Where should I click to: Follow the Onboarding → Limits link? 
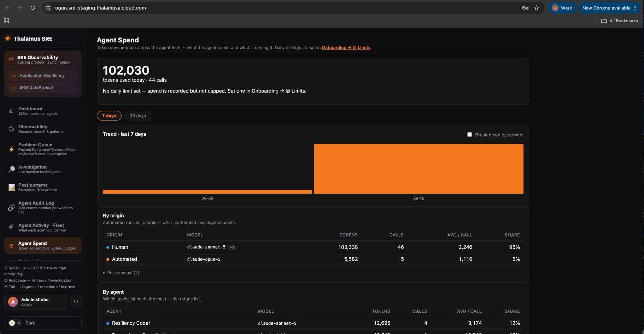pos(346,48)
